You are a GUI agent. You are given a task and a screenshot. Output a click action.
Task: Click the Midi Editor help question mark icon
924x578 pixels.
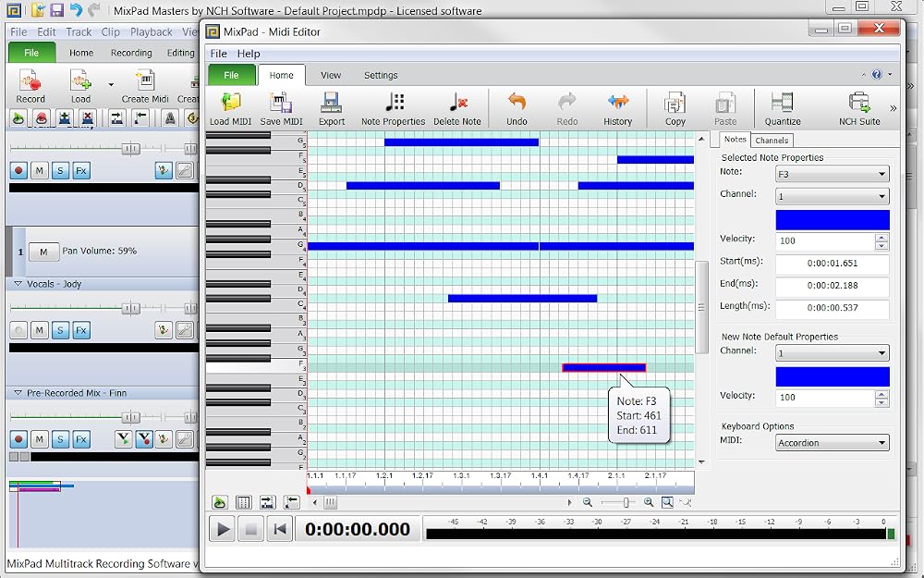pyautogui.click(x=877, y=74)
